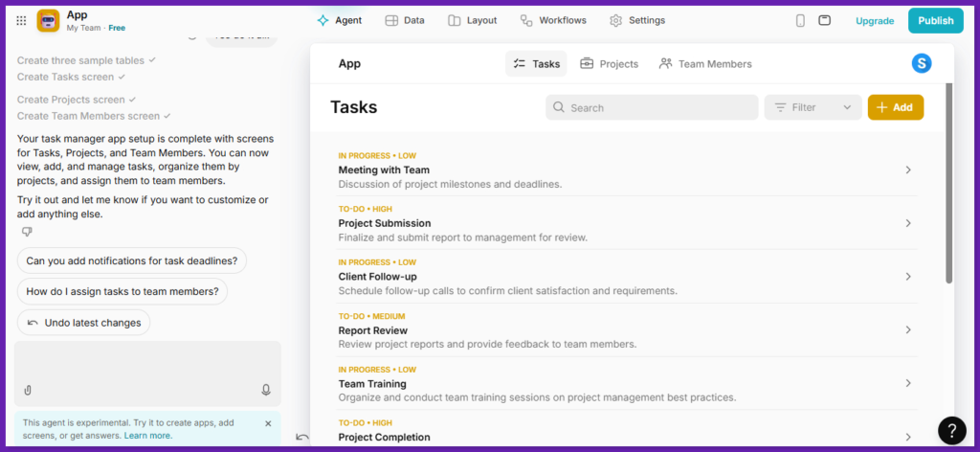Open the help question mark button
The height and width of the screenshot is (452, 980).
(951, 430)
